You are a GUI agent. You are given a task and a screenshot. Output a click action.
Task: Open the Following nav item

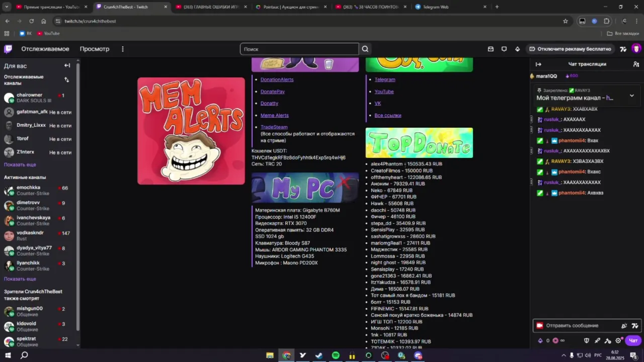[x=45, y=49]
